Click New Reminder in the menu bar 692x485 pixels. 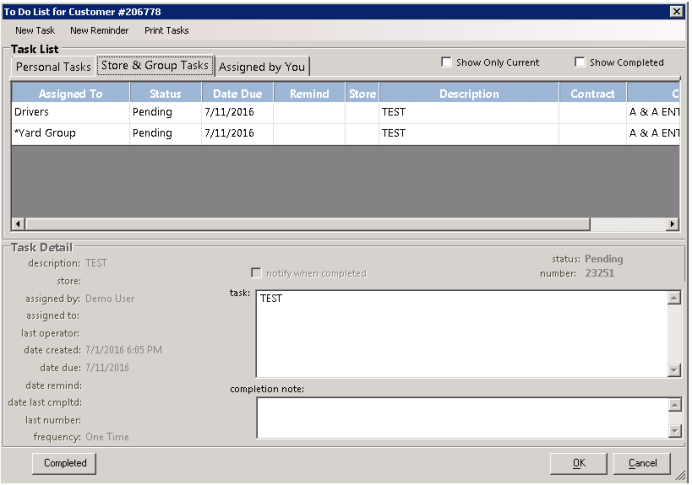pyautogui.click(x=99, y=30)
